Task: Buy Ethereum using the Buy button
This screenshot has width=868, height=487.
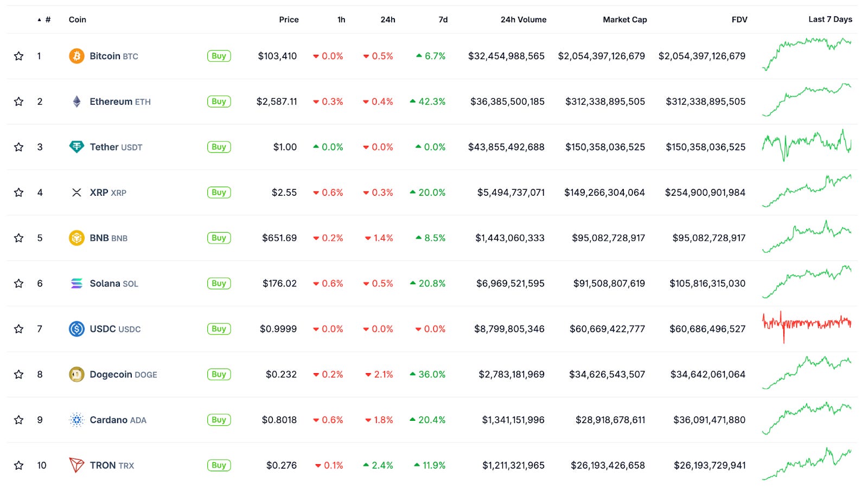Action: (x=219, y=101)
